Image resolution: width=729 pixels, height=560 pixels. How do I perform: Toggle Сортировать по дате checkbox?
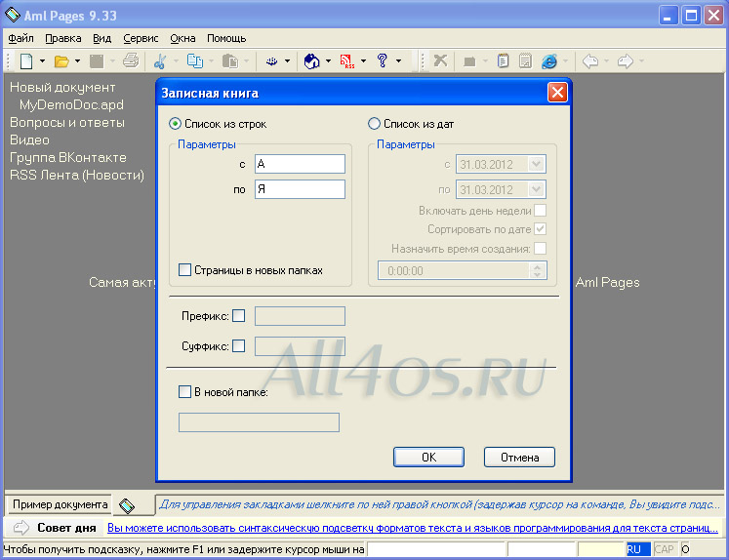541,229
